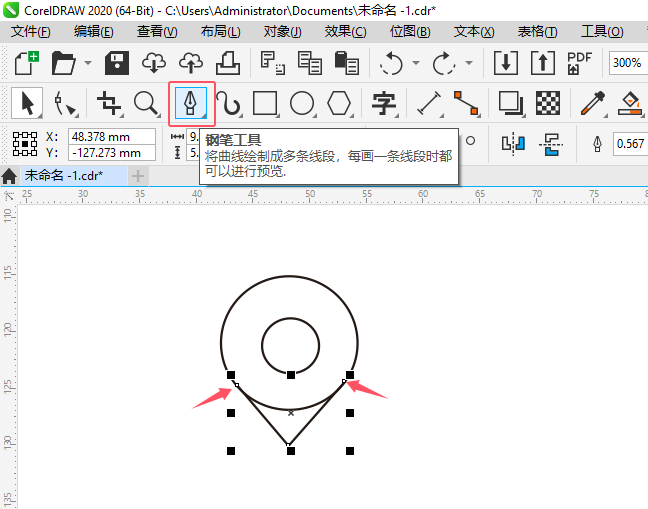Cut selection icon in toolbar
Image resolution: width=648 pixels, height=509 pixels.
(273, 63)
